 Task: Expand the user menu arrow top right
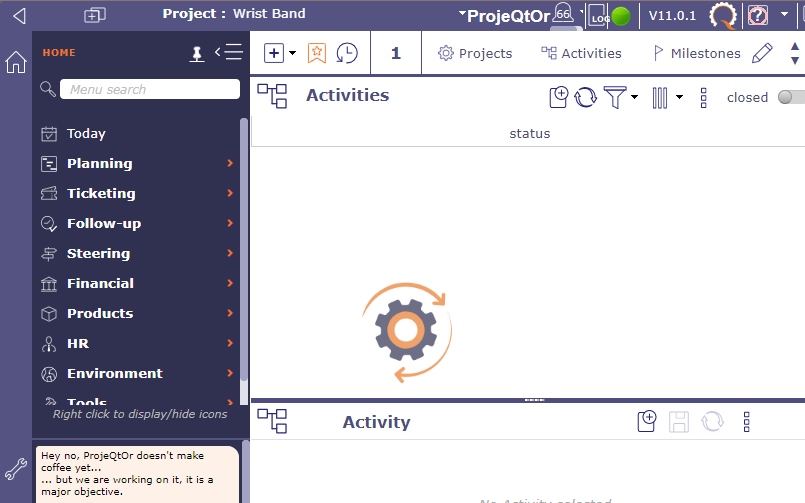(784, 14)
